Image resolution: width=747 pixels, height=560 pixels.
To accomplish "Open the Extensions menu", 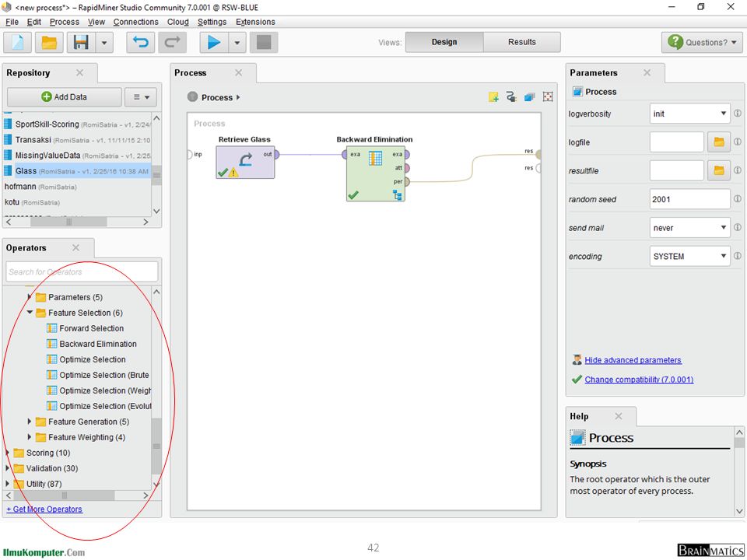I will click(x=255, y=22).
